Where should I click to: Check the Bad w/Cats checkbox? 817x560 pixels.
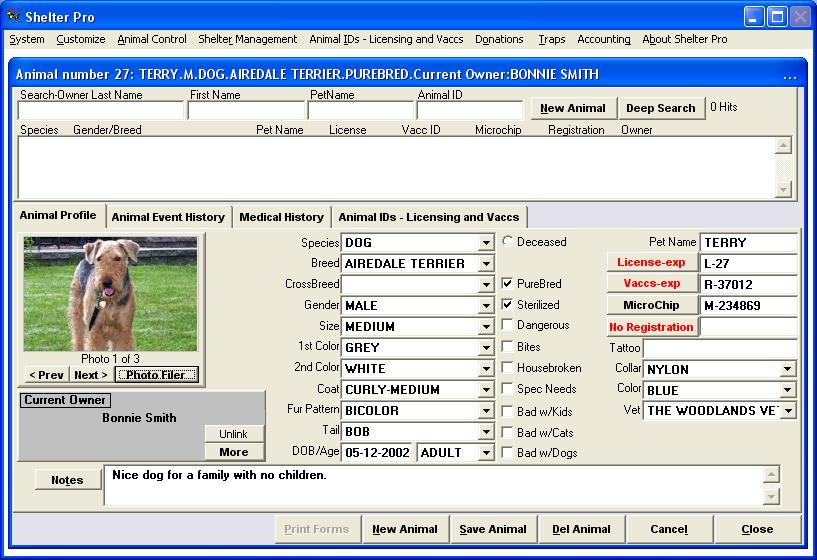pos(507,432)
